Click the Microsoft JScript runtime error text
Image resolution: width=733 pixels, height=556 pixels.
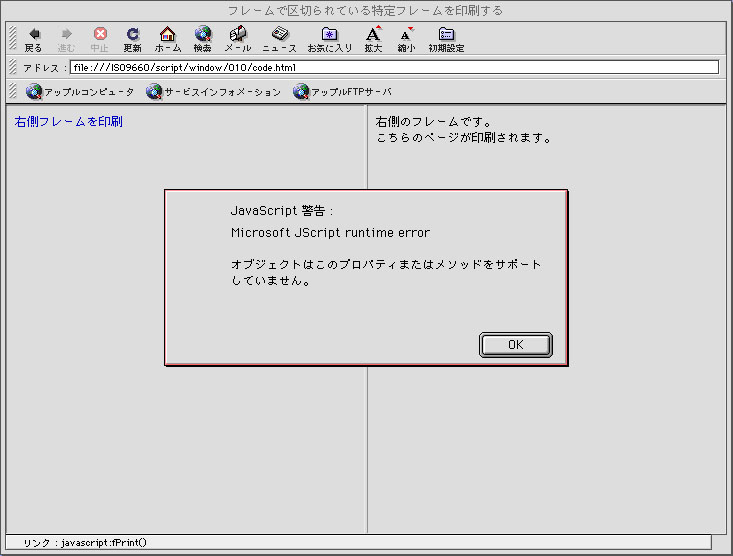click(330, 232)
